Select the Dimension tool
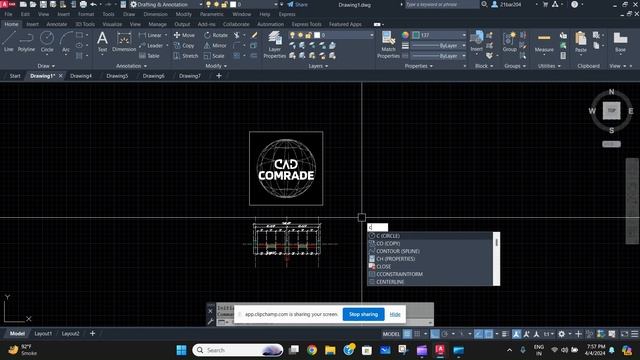Screen dimensions: 640x360 tap(124, 42)
